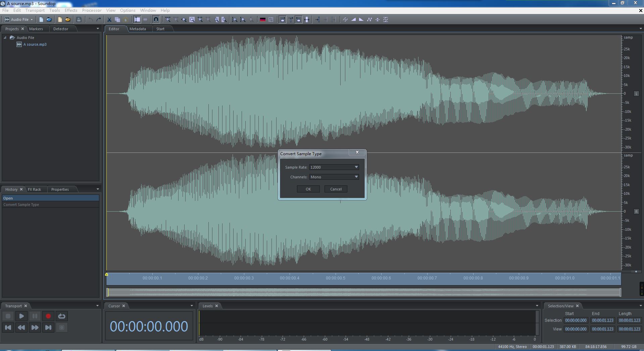
Task: Open the Effects menu
Action: pyautogui.click(x=71, y=10)
